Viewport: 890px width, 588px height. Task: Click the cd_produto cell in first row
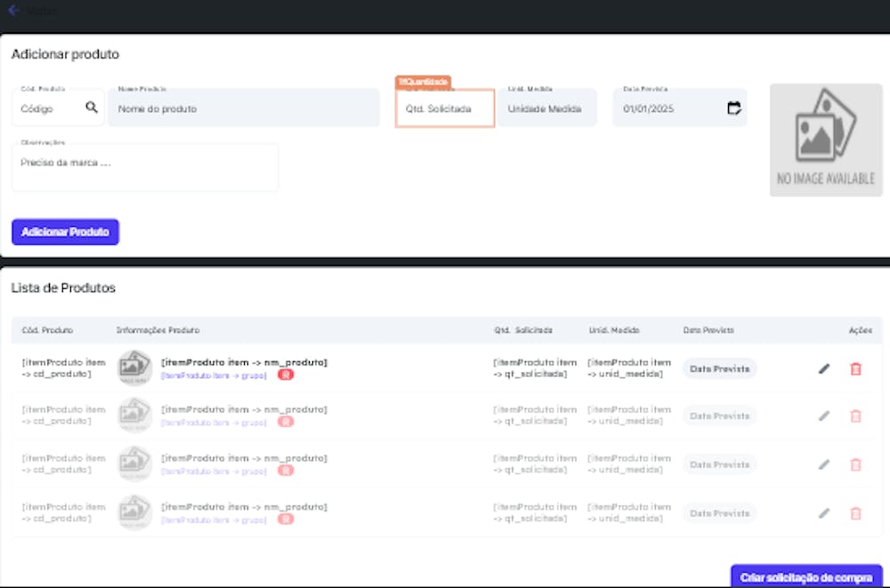click(x=63, y=367)
